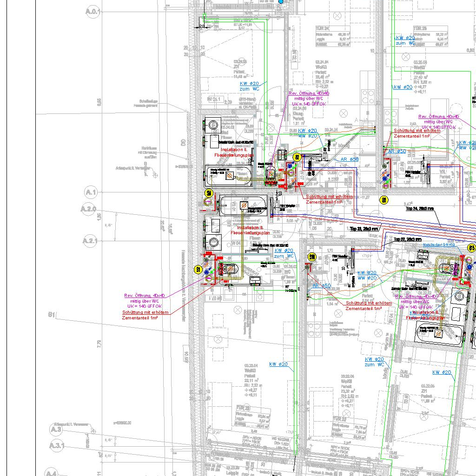Viewport: 476px width, 476px height.
Task: Select the 'Schallfuge Fassade getrennt' note
Action: (x=146, y=104)
